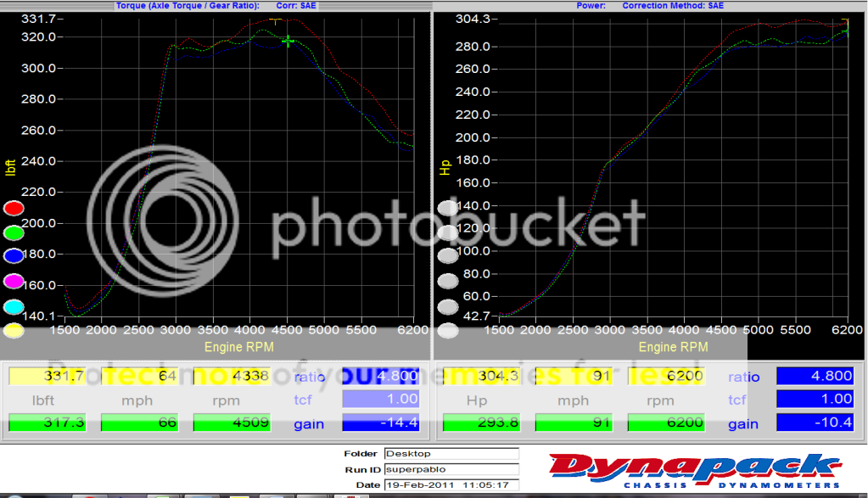This screenshot has width=868, height=498.
Task: Toggle the blue run circle on torque chart
Action: [x=14, y=256]
